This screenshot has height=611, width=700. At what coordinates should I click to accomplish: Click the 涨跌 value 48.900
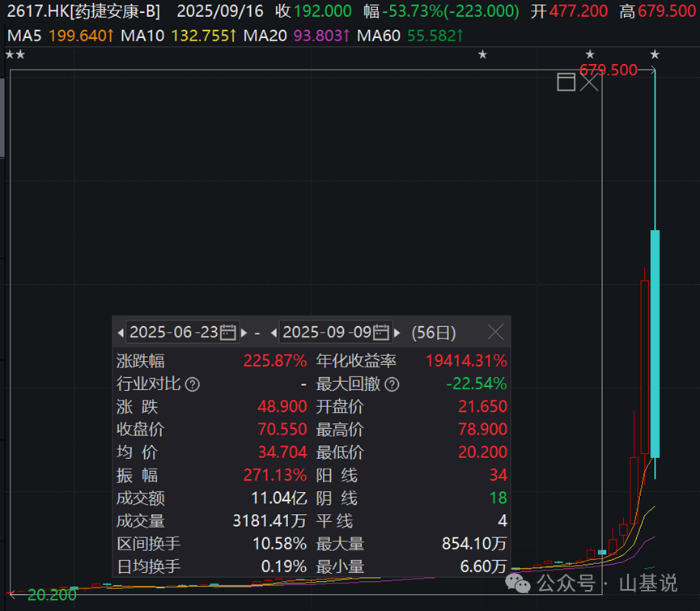point(282,407)
